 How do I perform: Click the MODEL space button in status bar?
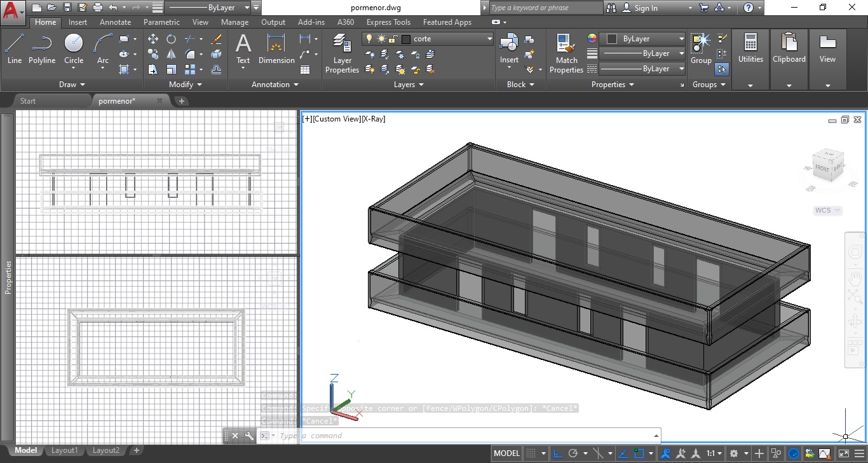(x=506, y=453)
